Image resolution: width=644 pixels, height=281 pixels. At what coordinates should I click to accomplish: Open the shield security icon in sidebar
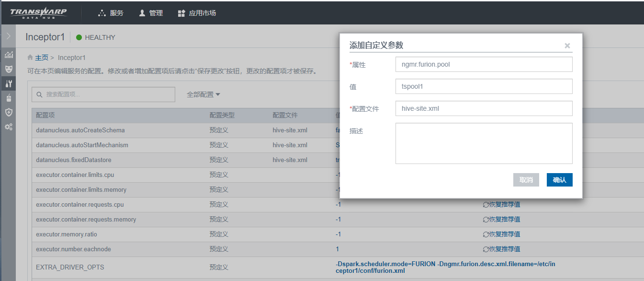tap(8, 112)
